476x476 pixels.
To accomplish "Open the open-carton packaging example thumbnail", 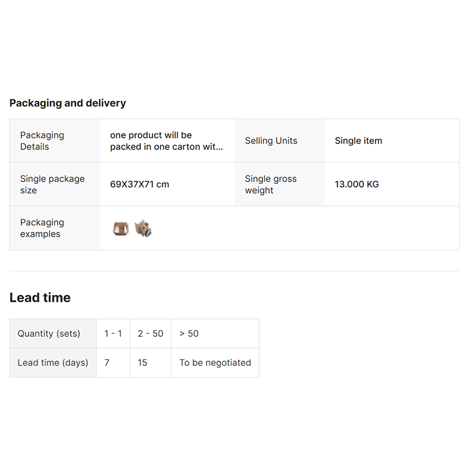I will coord(120,228).
